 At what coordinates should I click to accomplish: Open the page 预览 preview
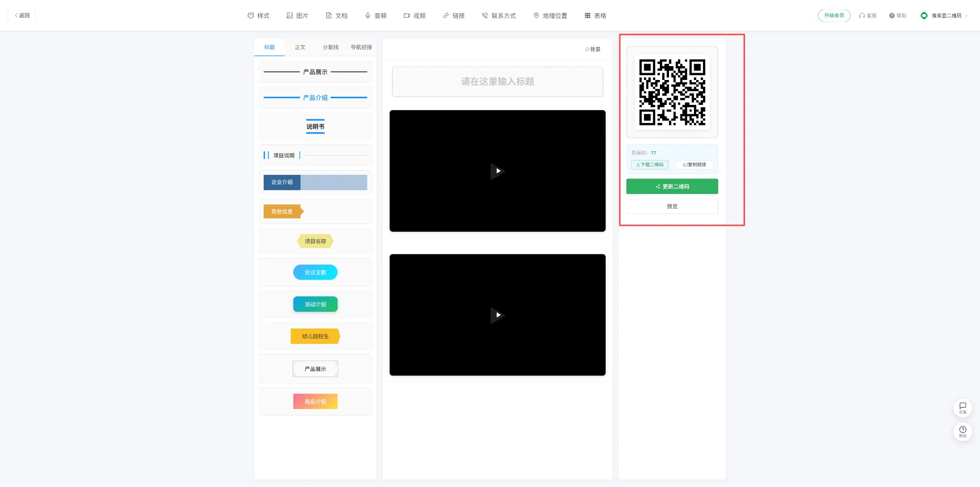(672, 206)
